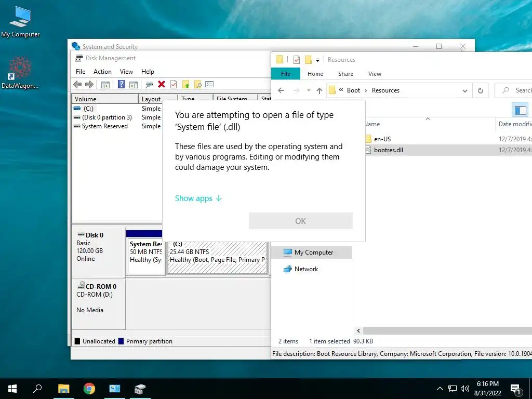Select My Computer in Explorer navigation pane

(312, 252)
